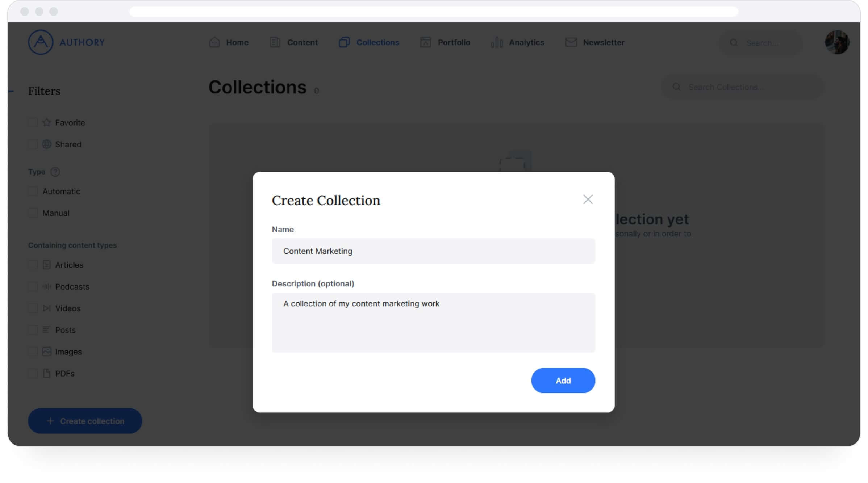This screenshot has height=483, width=868.
Task: Click the Content document icon
Action: [x=275, y=42]
